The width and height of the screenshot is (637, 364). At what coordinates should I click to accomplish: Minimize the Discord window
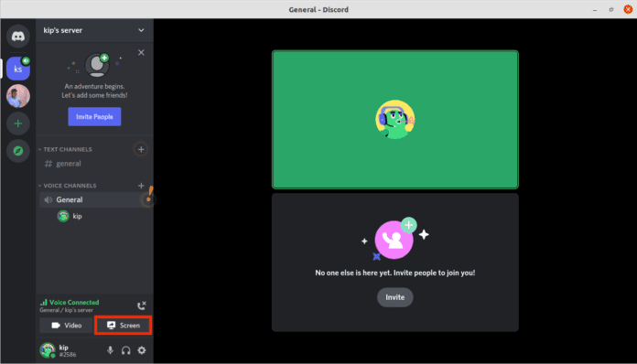595,10
